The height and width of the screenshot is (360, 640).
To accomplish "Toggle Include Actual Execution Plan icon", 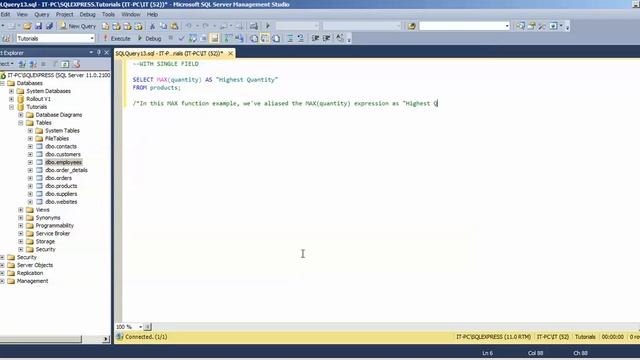I will pos(228,38).
